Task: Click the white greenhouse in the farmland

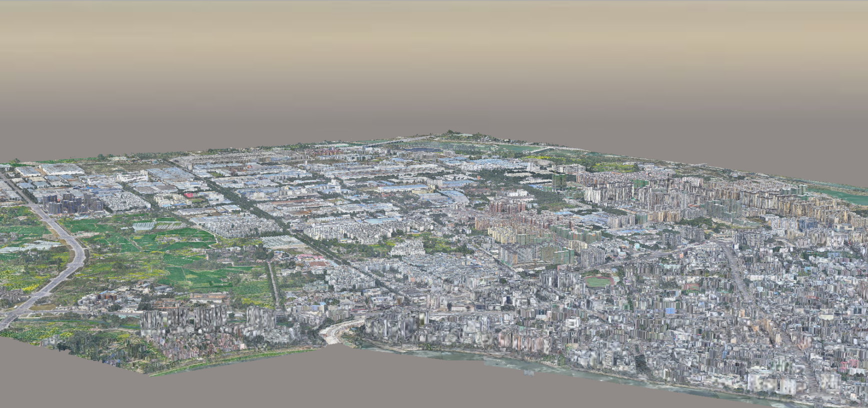Action: pos(144,226)
